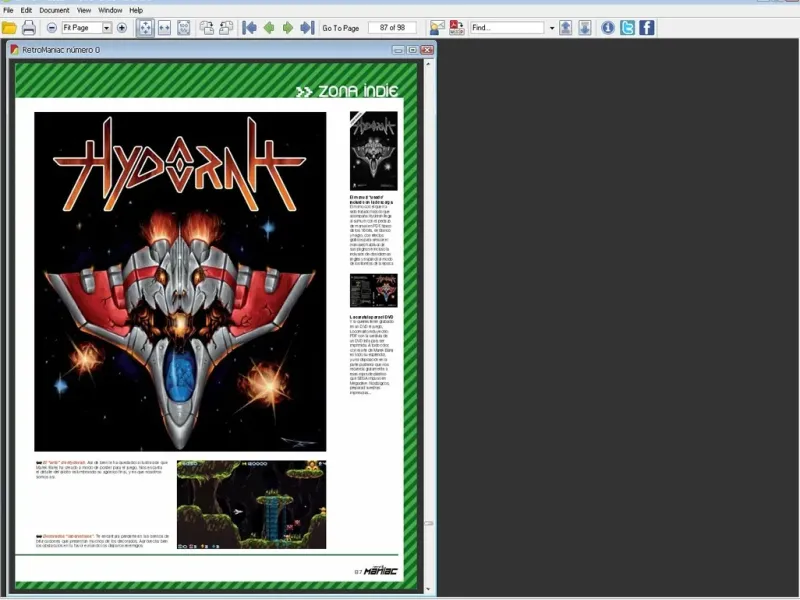This screenshot has width=800, height=600.
Task: Open the Help menu
Action: click(x=136, y=10)
